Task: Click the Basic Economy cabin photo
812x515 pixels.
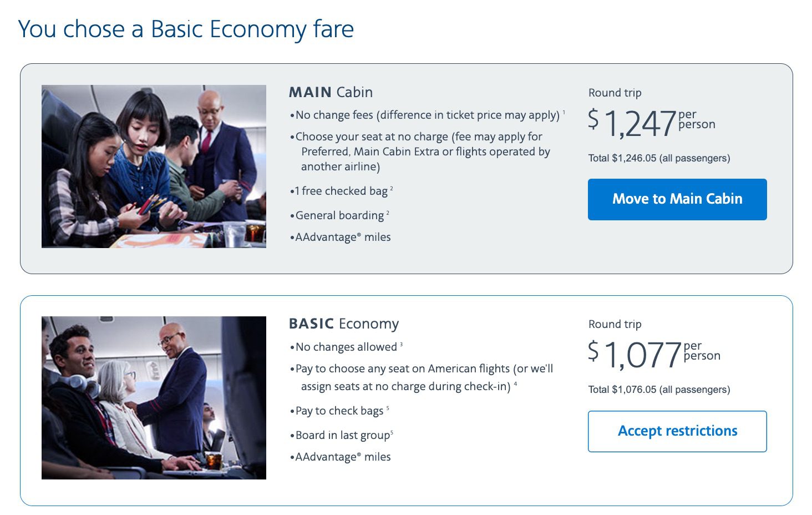Action: (x=154, y=397)
